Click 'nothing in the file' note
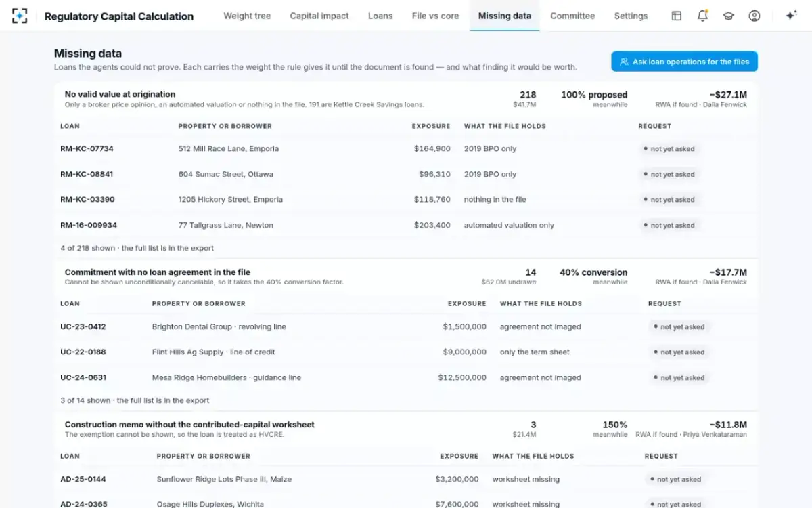Image resolution: width=812 pixels, height=508 pixels. click(495, 200)
